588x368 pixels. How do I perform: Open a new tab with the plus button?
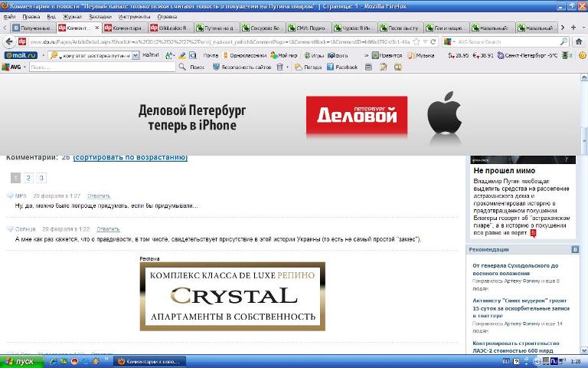(573, 28)
